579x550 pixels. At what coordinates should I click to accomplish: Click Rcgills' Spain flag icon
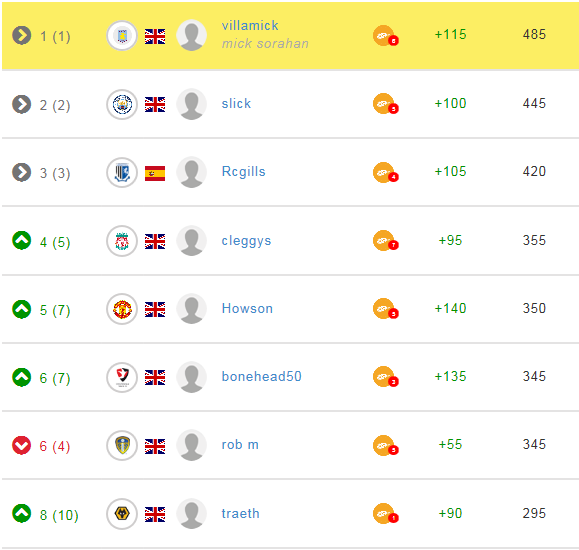(x=155, y=173)
